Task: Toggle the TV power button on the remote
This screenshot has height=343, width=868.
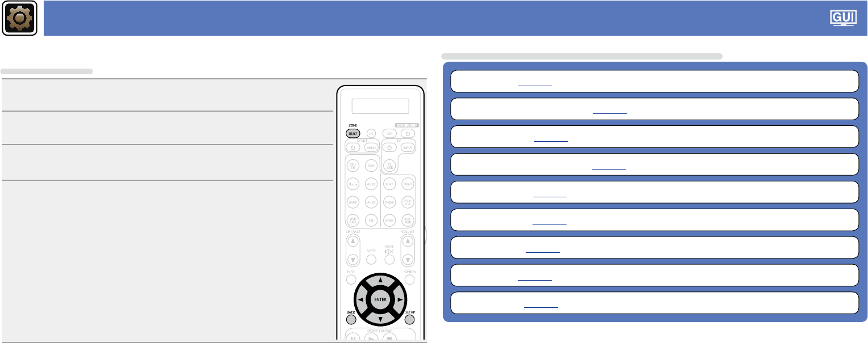Action: click(389, 147)
